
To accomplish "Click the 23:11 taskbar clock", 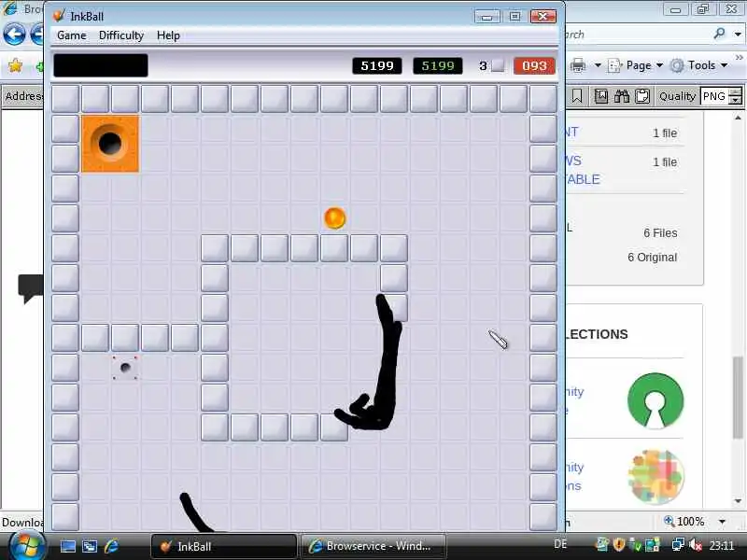I will pos(721,544).
